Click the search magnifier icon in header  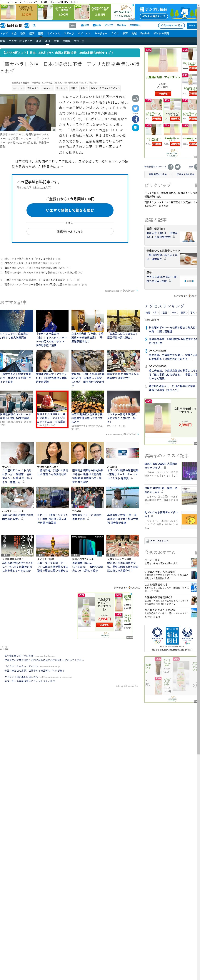point(34,26)
